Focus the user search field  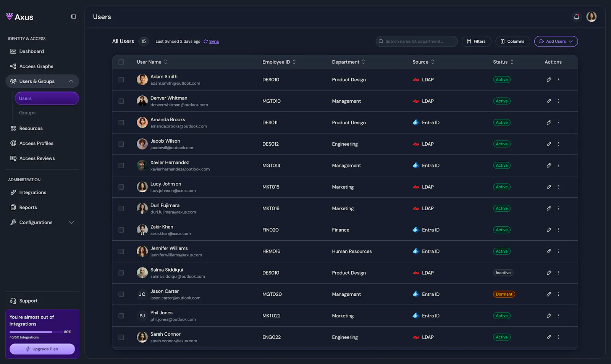(417, 41)
